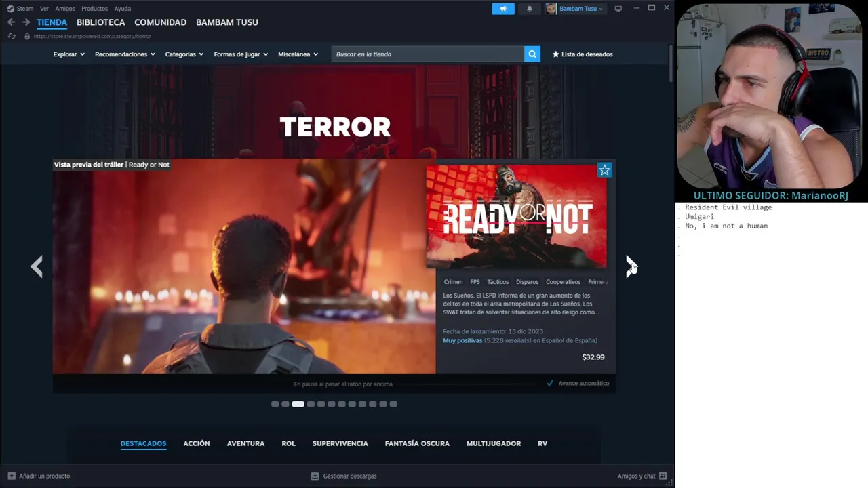Expand the Recomendaciones dropdown
Screen dimensions: 868x488
click(x=125, y=54)
